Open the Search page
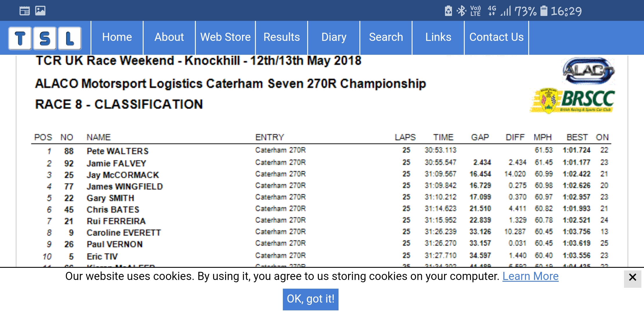Viewport: 644px width, 313px height. point(386,37)
